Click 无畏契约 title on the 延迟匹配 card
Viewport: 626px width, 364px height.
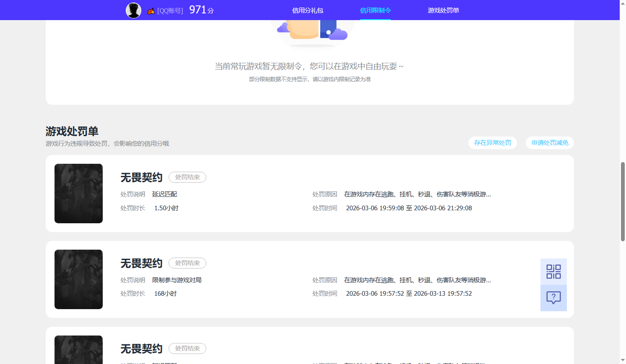coord(141,178)
